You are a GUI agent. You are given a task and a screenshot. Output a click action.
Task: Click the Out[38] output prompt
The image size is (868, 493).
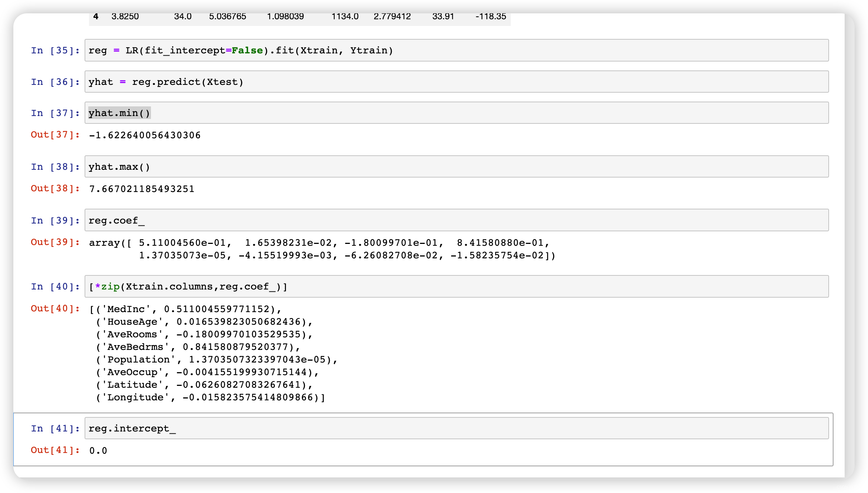click(x=55, y=188)
